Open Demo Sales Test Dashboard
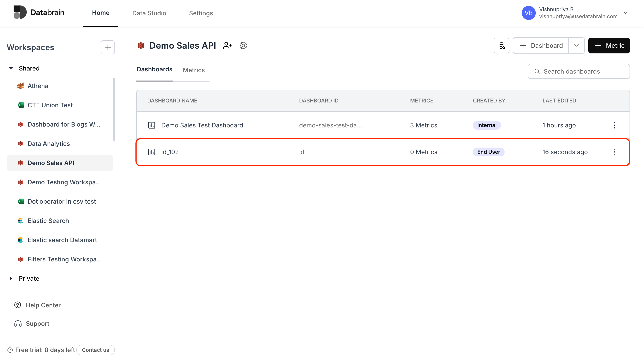The image size is (644, 363). [x=202, y=125]
